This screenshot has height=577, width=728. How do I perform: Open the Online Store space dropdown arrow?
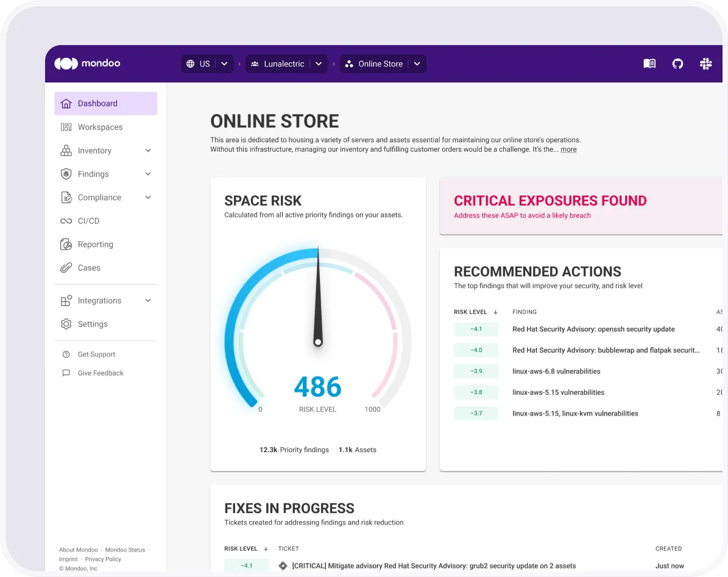417,63
